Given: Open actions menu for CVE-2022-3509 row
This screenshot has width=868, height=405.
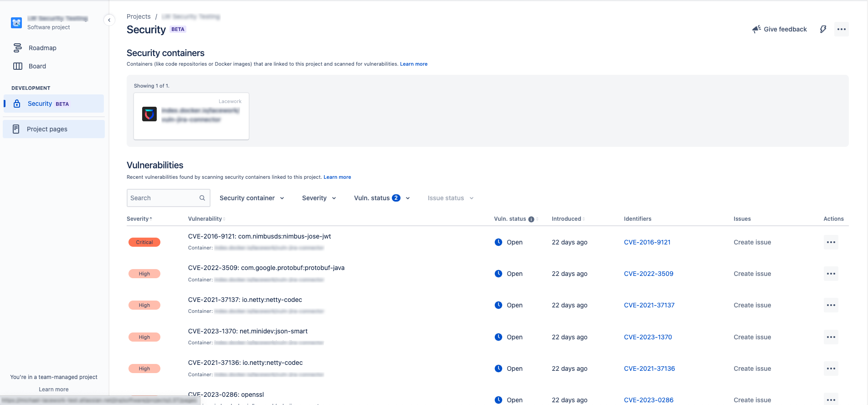Looking at the screenshot, I should 831,274.
